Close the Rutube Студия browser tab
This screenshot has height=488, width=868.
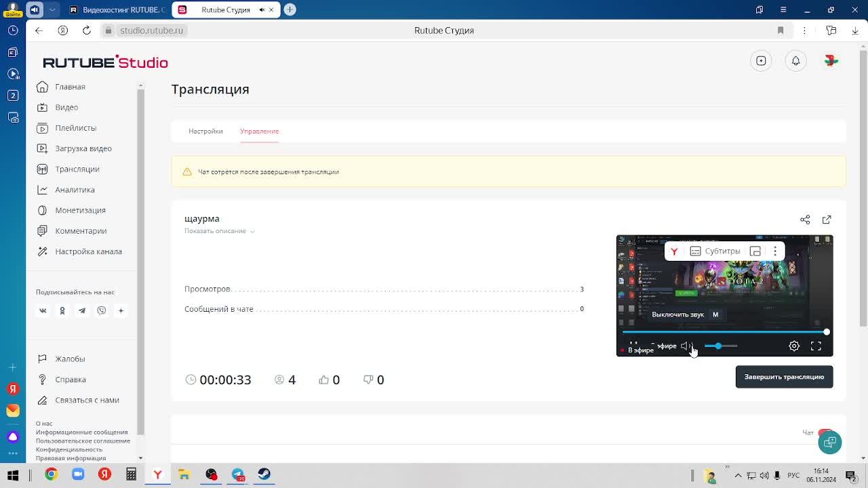click(x=271, y=9)
